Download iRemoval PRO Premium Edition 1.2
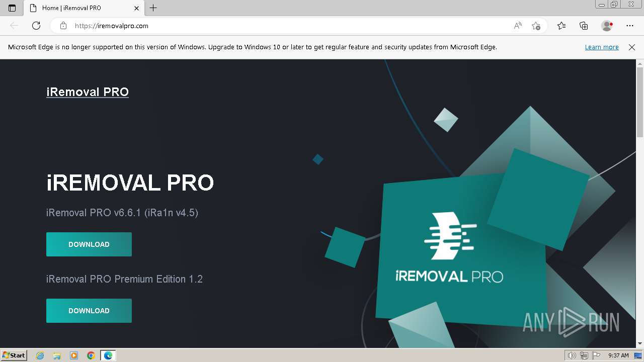This screenshot has width=644, height=362. pyautogui.click(x=89, y=311)
